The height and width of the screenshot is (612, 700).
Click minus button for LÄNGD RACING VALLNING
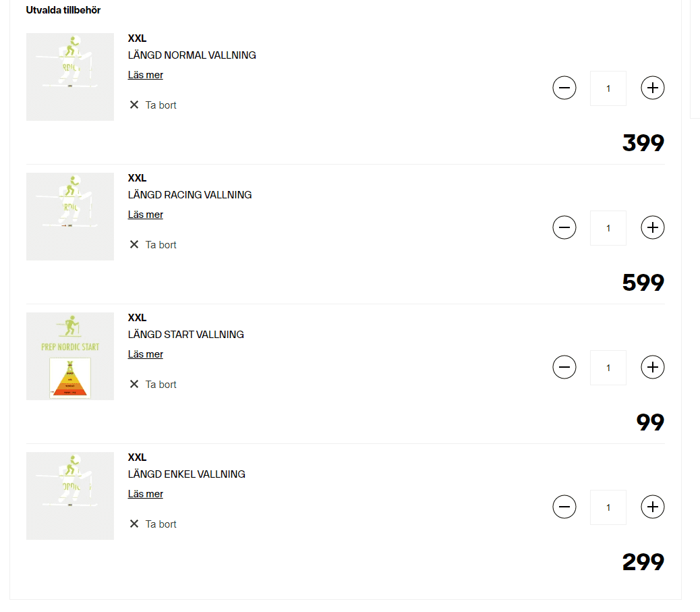(x=564, y=227)
